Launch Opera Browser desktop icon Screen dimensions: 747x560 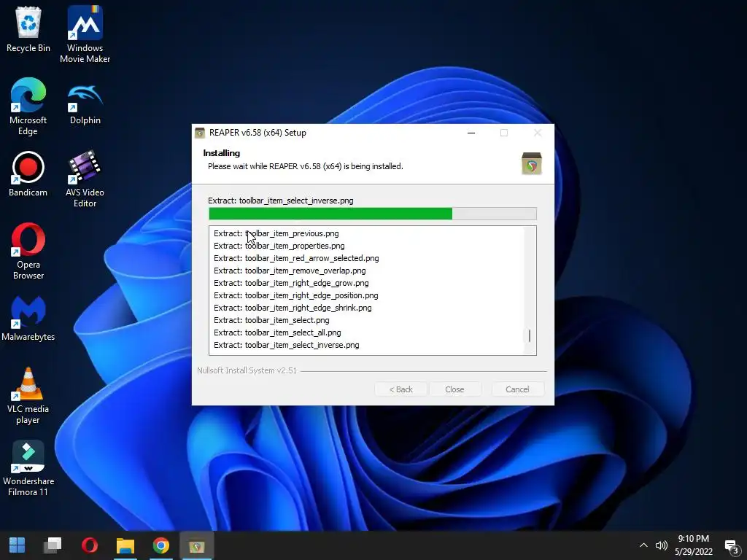pos(28,252)
